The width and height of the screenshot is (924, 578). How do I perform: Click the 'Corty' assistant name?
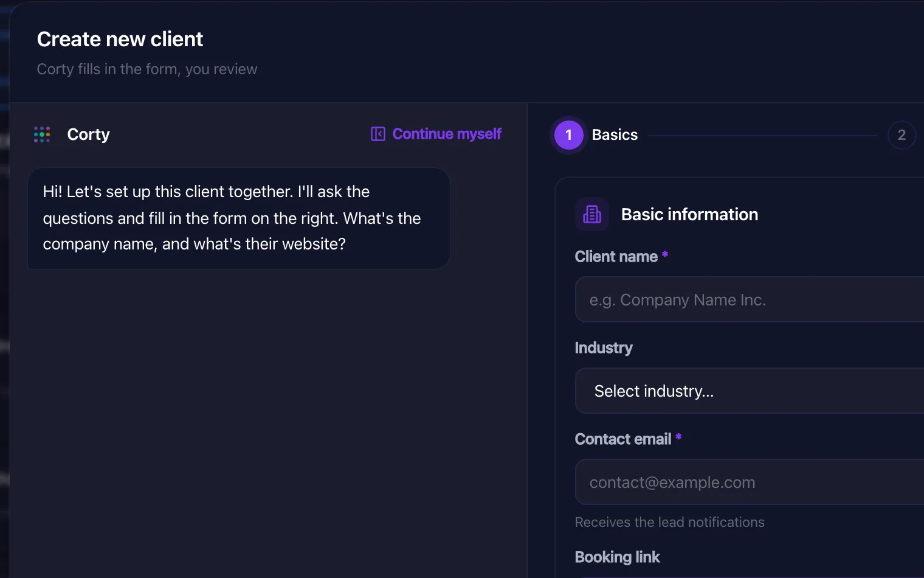coord(88,134)
